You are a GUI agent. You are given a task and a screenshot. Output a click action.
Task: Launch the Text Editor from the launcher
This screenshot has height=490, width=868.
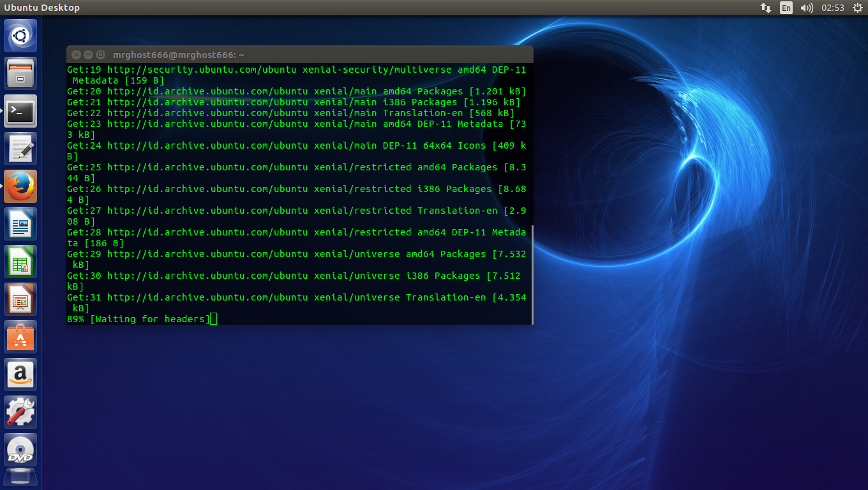click(x=20, y=149)
